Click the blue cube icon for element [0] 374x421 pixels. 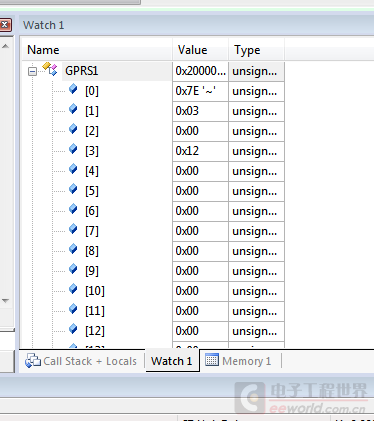(73, 89)
